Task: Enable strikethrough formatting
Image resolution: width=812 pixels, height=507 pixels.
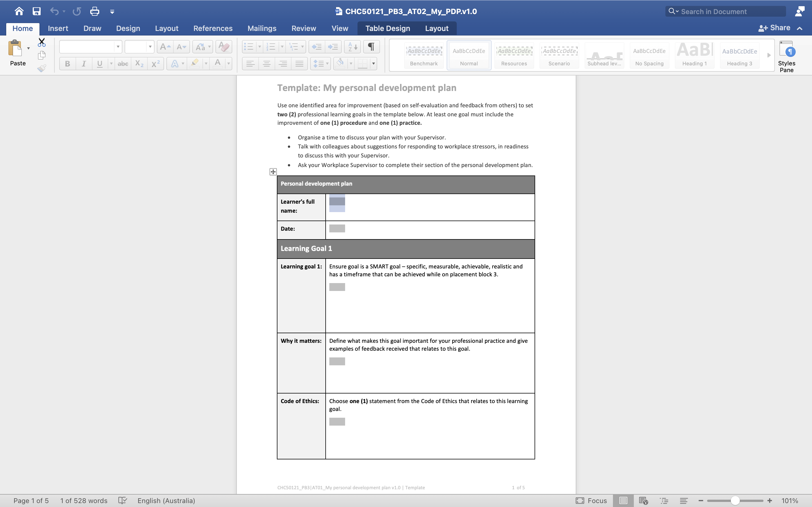Action: coord(123,63)
